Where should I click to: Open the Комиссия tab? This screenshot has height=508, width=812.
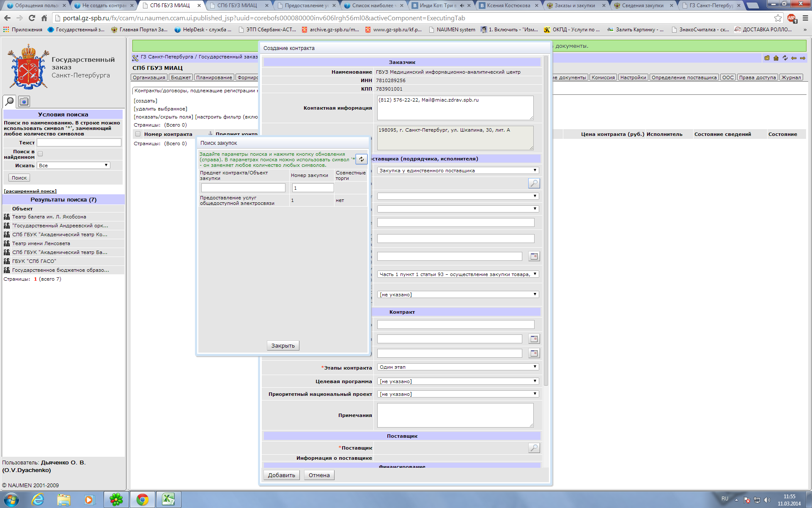[x=603, y=77]
